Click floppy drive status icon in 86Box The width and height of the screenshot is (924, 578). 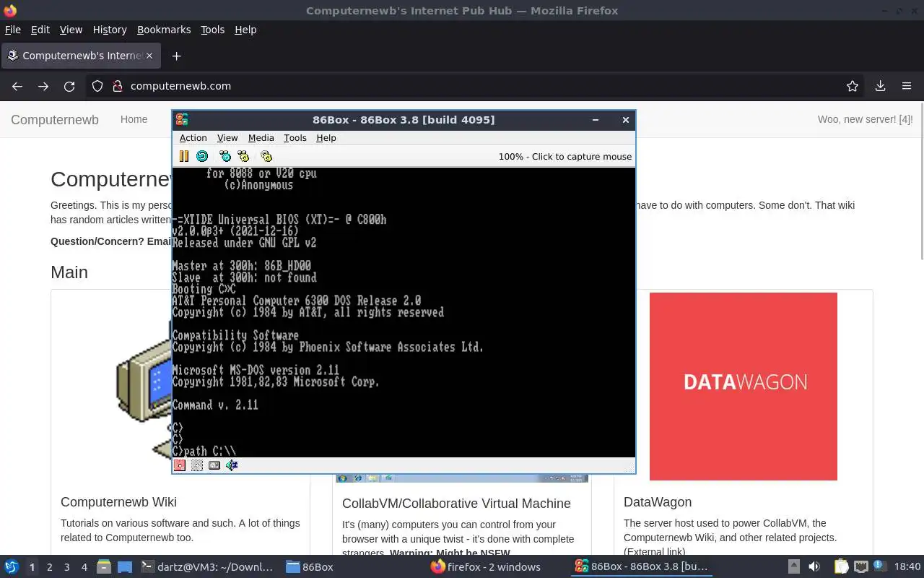coord(180,465)
